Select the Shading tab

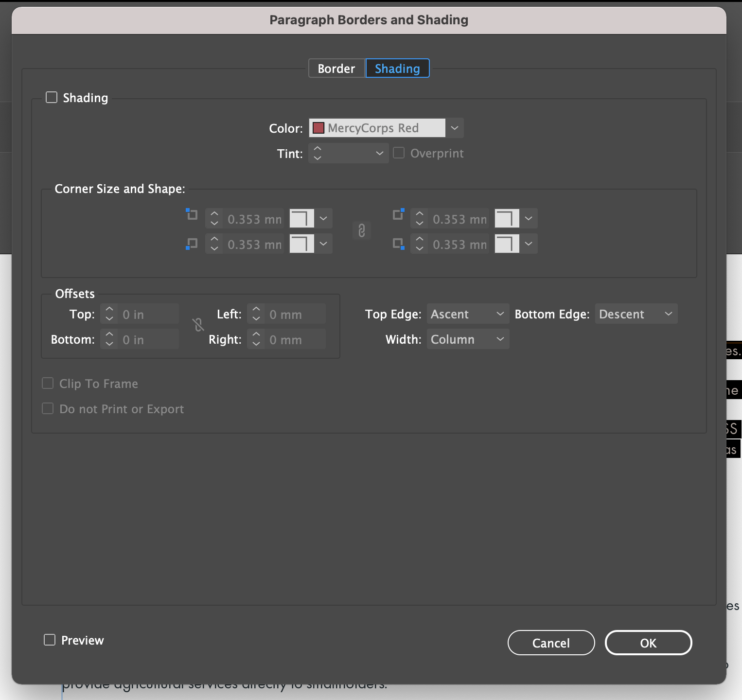[397, 69]
